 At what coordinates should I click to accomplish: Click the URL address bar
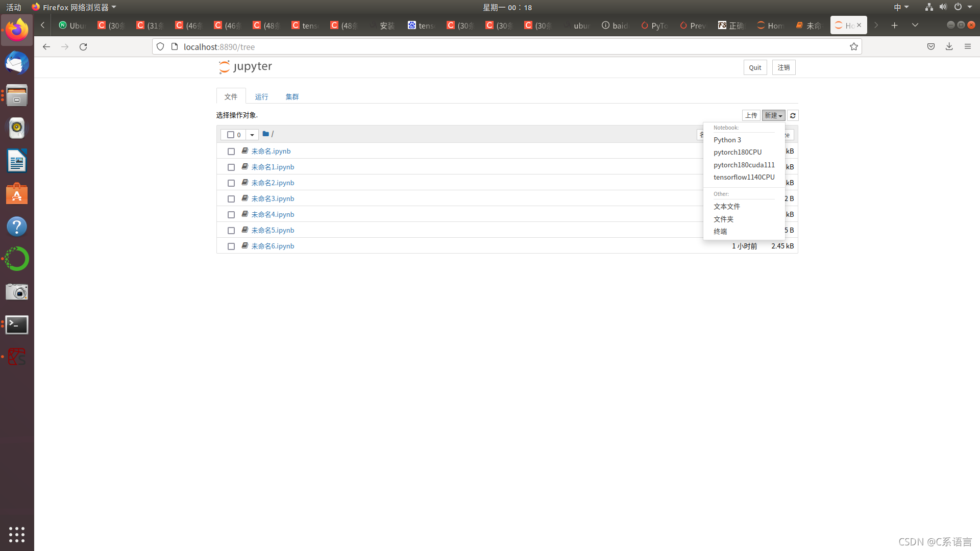[x=507, y=47]
